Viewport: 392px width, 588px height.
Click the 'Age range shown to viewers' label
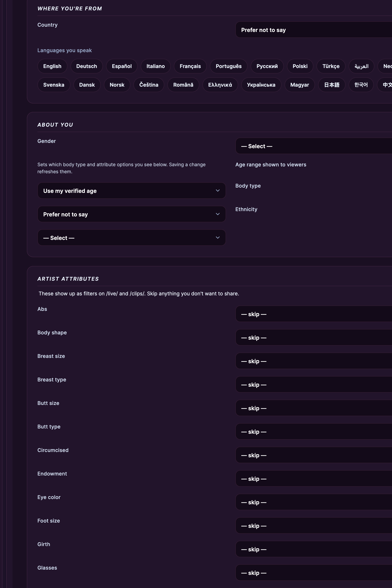pos(271,164)
